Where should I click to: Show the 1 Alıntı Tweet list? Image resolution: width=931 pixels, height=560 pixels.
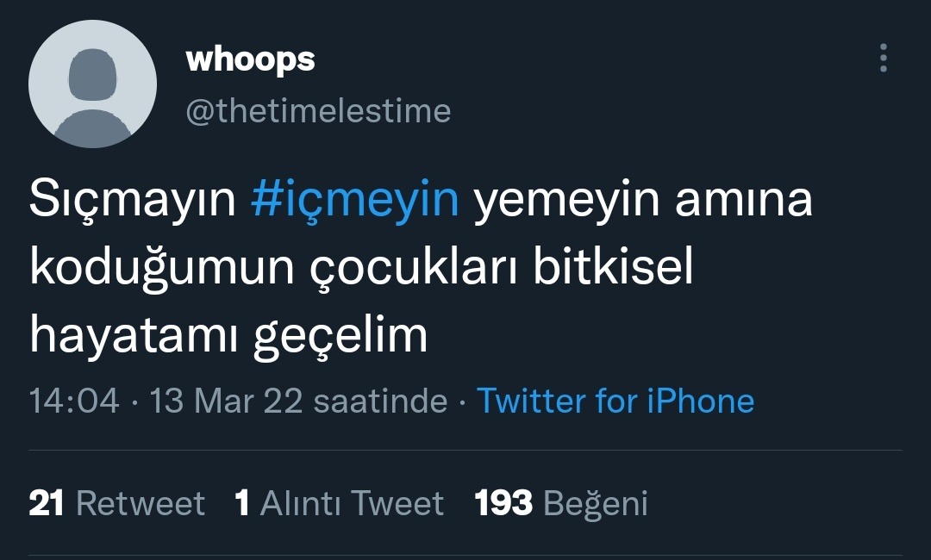tap(339, 503)
